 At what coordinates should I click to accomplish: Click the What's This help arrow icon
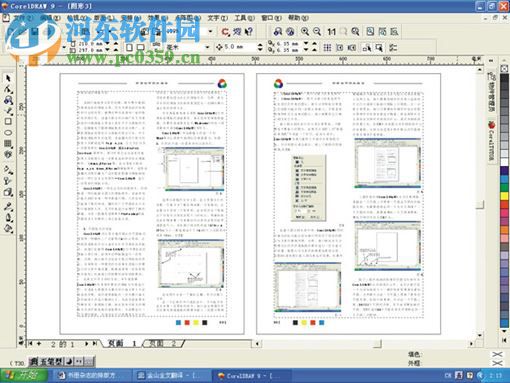point(249,32)
